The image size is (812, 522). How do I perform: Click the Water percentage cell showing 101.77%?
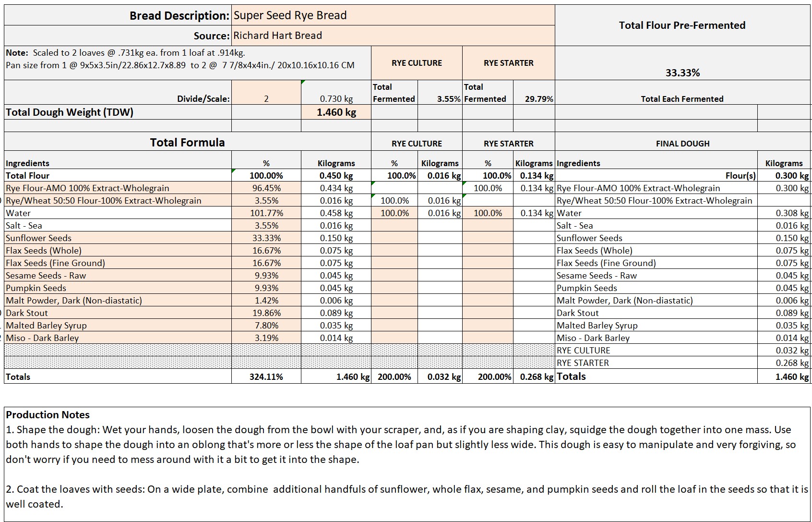tap(266, 213)
